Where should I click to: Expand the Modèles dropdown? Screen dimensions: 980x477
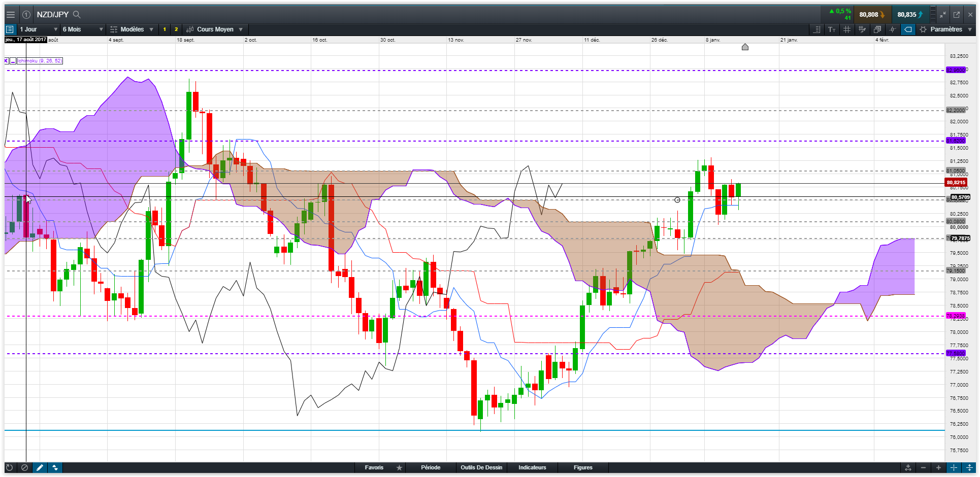pyautogui.click(x=132, y=29)
